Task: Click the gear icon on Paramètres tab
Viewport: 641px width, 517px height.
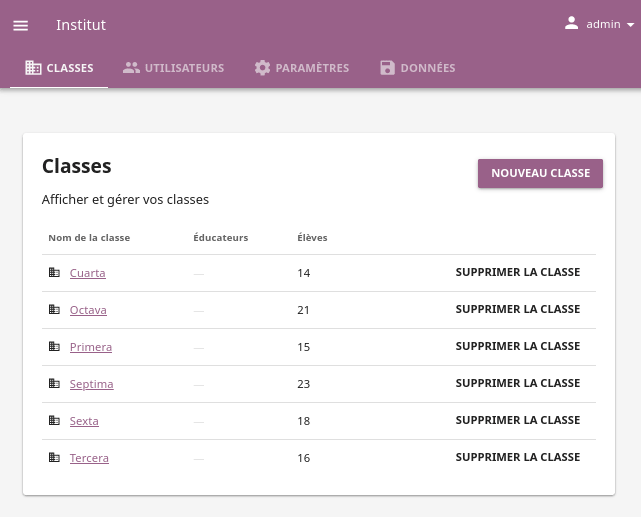Action: click(262, 67)
